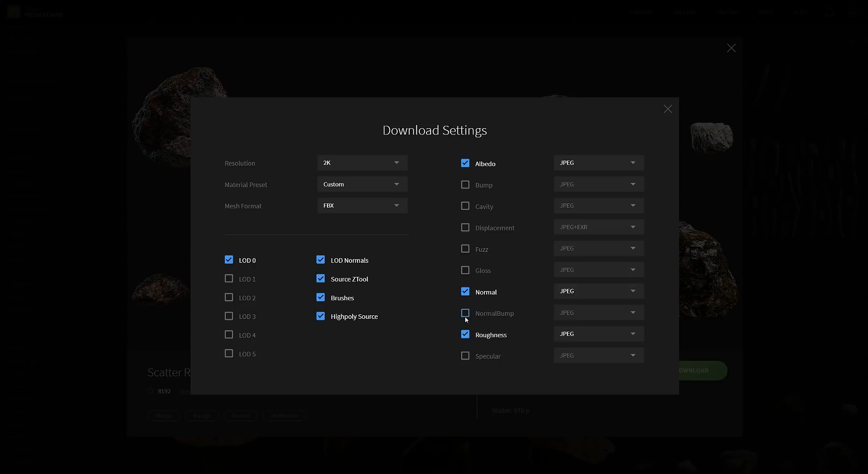This screenshot has height=474, width=868.
Task: Open the Displacement JPEG+EXR format dropdown
Action: coord(598,227)
